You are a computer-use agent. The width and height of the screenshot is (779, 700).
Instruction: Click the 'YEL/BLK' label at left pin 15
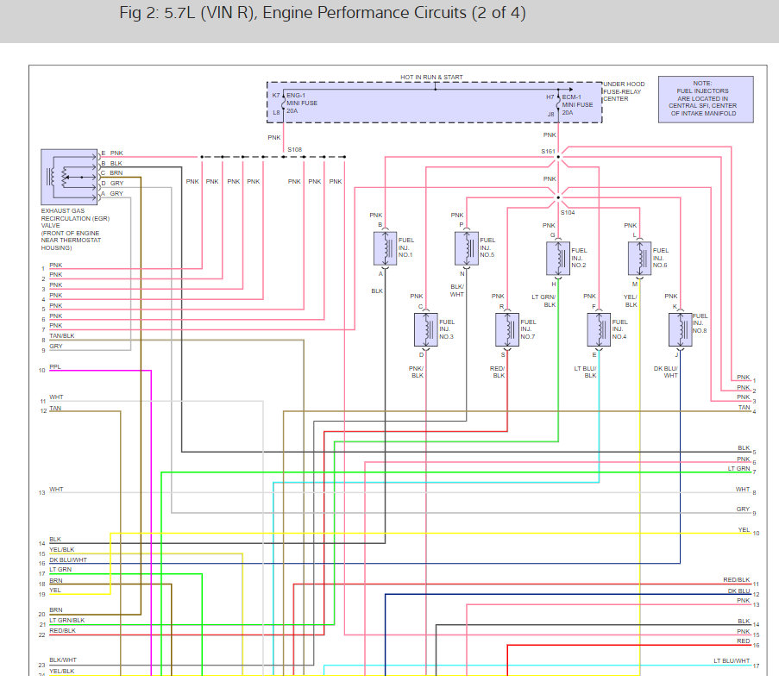click(61, 549)
